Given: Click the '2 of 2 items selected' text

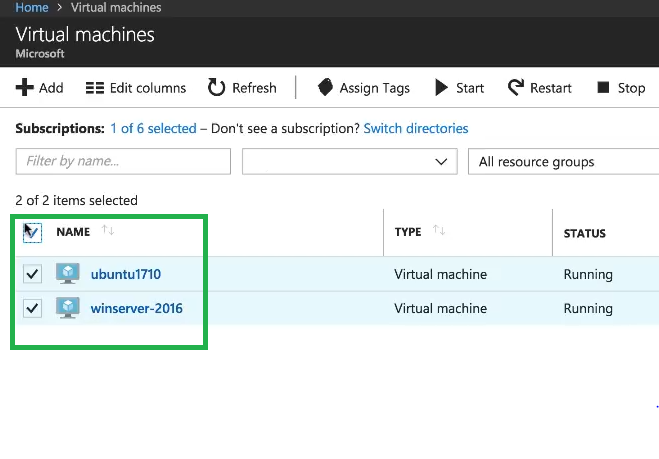Looking at the screenshot, I should [76, 200].
